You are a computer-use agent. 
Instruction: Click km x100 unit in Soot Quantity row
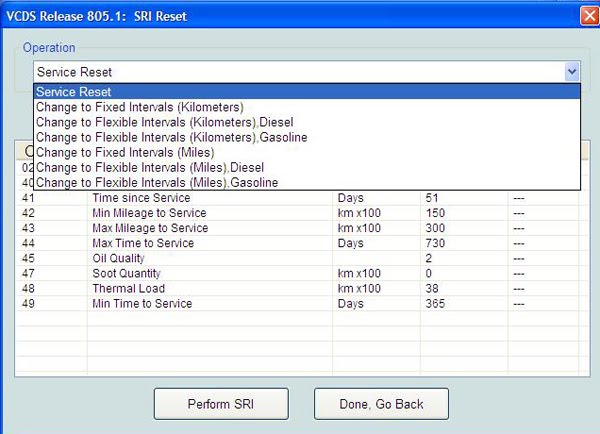click(x=359, y=274)
